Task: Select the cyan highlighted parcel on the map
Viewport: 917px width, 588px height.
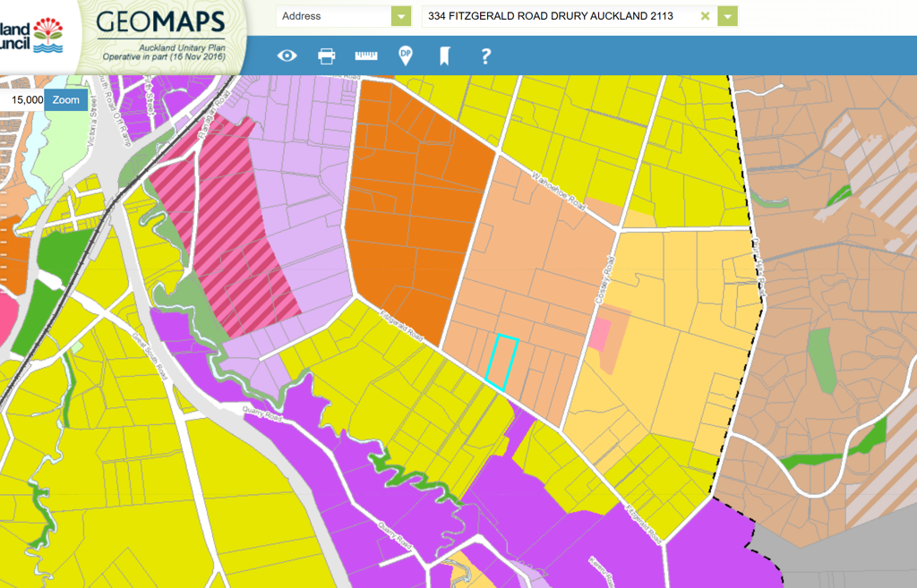Action: (x=501, y=361)
